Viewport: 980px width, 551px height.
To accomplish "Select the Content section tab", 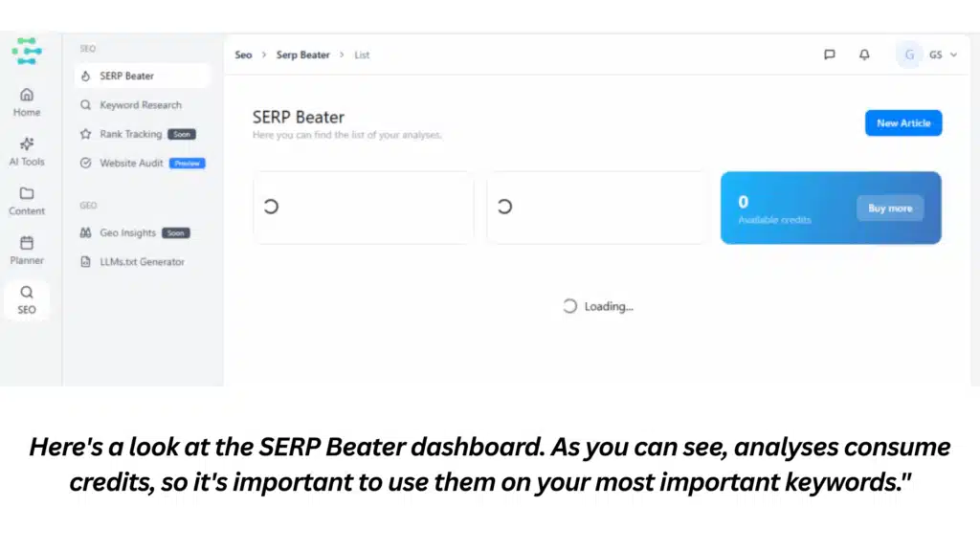I will (27, 201).
